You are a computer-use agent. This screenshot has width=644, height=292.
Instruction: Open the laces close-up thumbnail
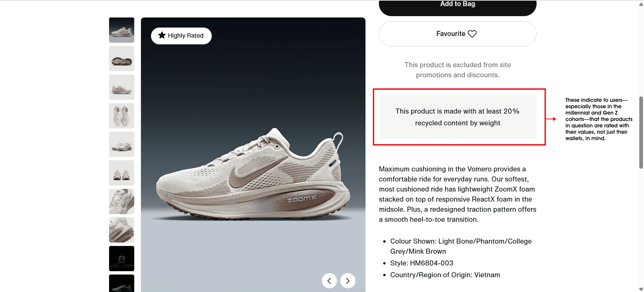(x=121, y=201)
